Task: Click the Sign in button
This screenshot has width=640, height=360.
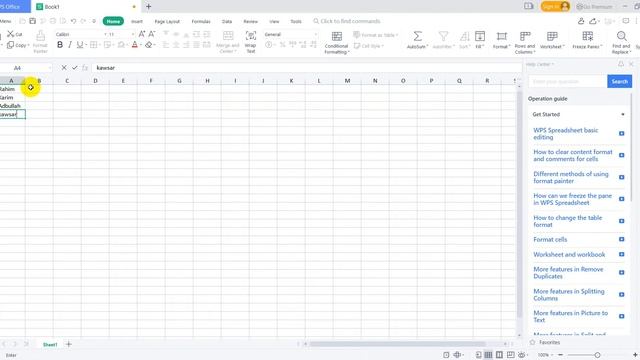Action: [x=555, y=6]
